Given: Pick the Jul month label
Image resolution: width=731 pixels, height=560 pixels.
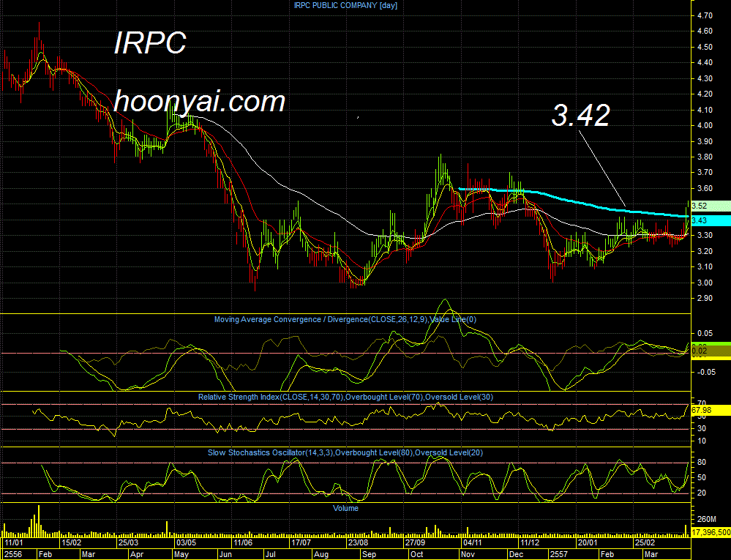Looking at the screenshot, I should (x=270, y=554).
